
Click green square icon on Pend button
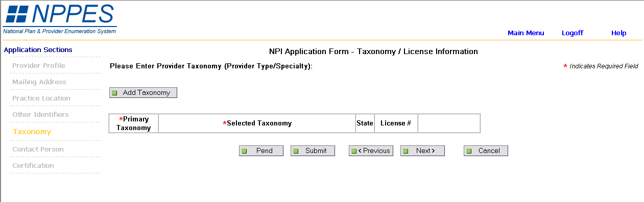[x=245, y=151]
